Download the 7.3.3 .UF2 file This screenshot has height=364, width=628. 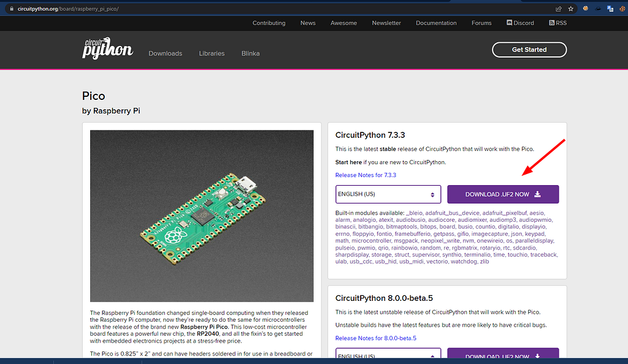pos(503,194)
